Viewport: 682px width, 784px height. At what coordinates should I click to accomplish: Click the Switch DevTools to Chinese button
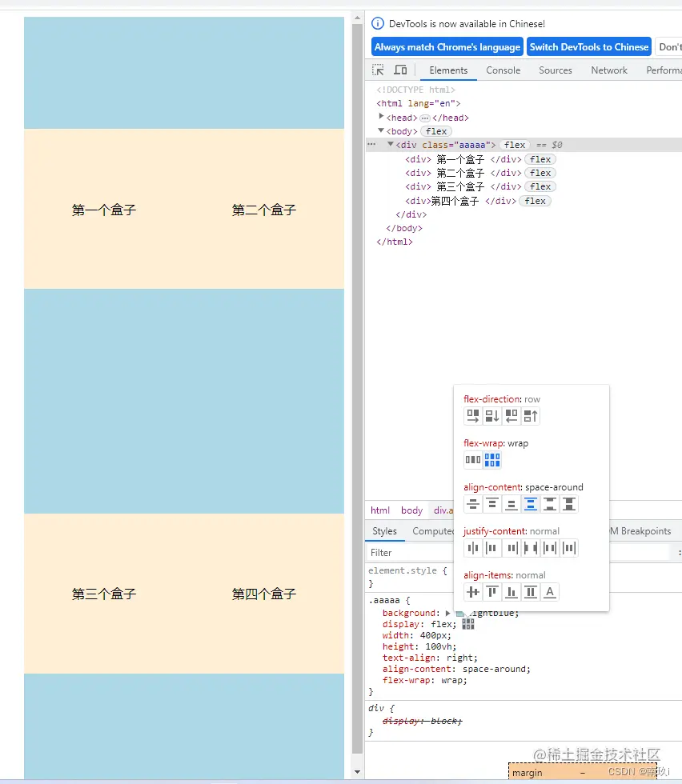coord(589,46)
